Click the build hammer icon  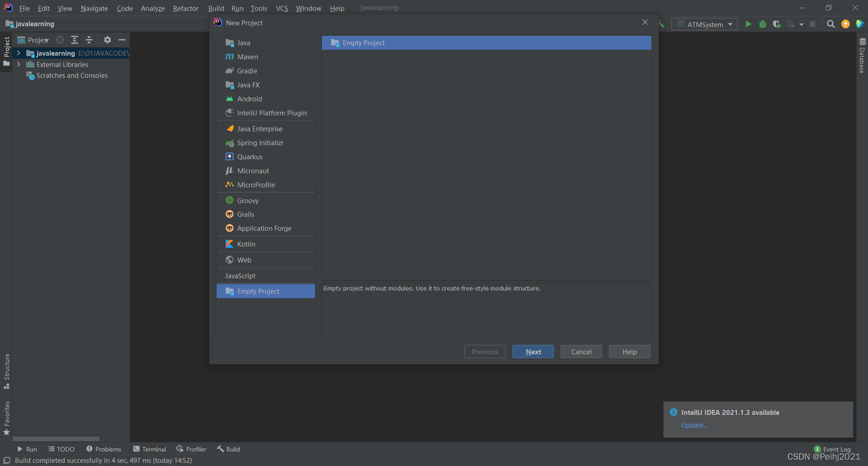tap(662, 24)
